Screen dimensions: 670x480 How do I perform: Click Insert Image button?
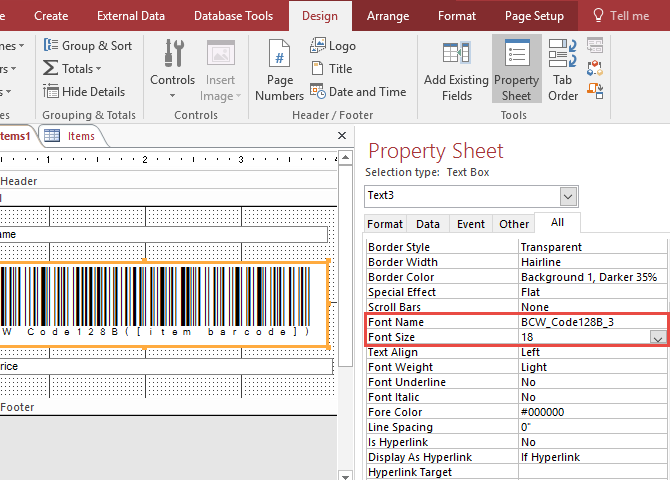[220, 70]
